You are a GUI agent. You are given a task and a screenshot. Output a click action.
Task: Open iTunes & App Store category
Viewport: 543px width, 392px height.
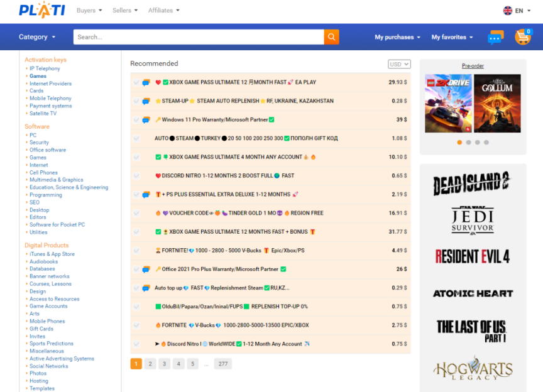pos(52,254)
